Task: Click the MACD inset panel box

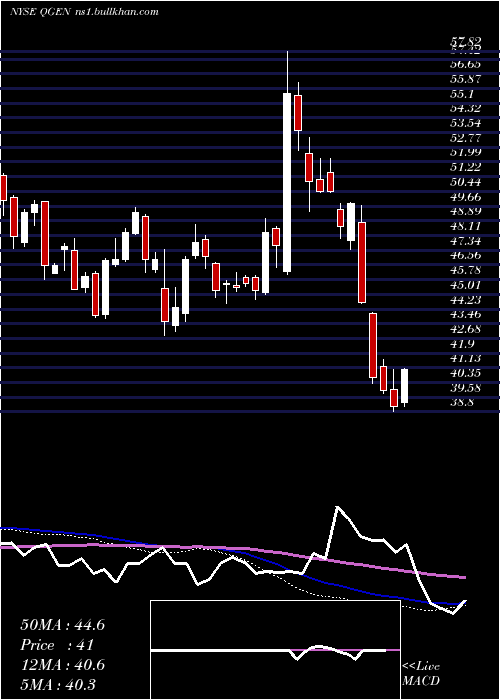Action: coord(275,650)
